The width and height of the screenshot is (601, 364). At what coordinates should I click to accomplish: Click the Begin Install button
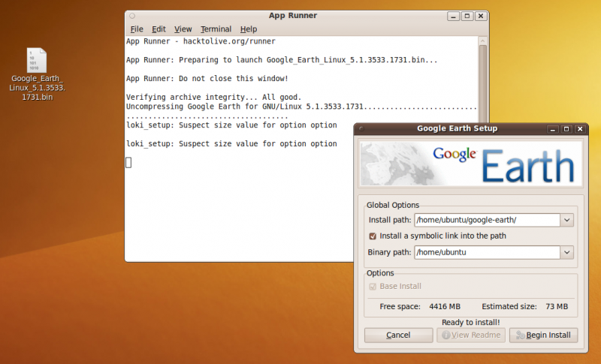543,335
